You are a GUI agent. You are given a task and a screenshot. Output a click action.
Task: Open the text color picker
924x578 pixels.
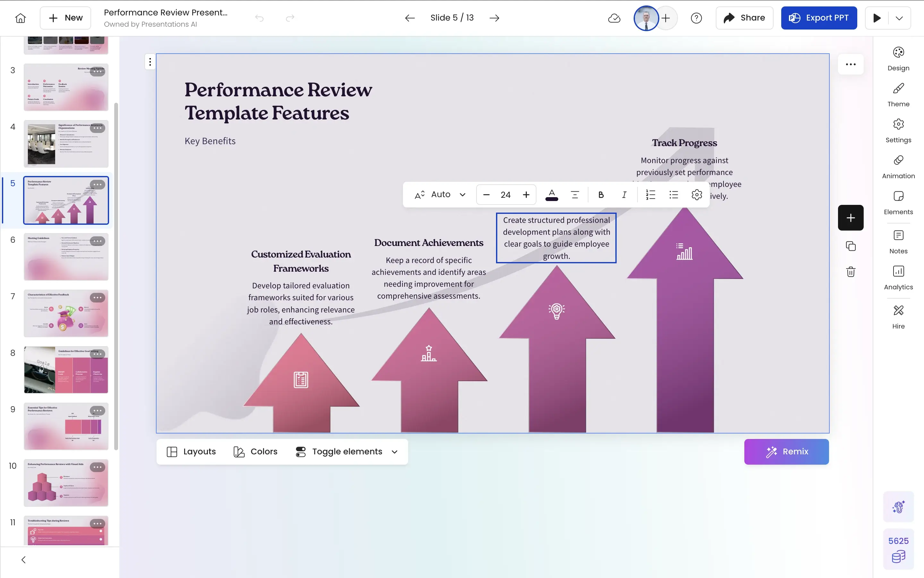552,195
